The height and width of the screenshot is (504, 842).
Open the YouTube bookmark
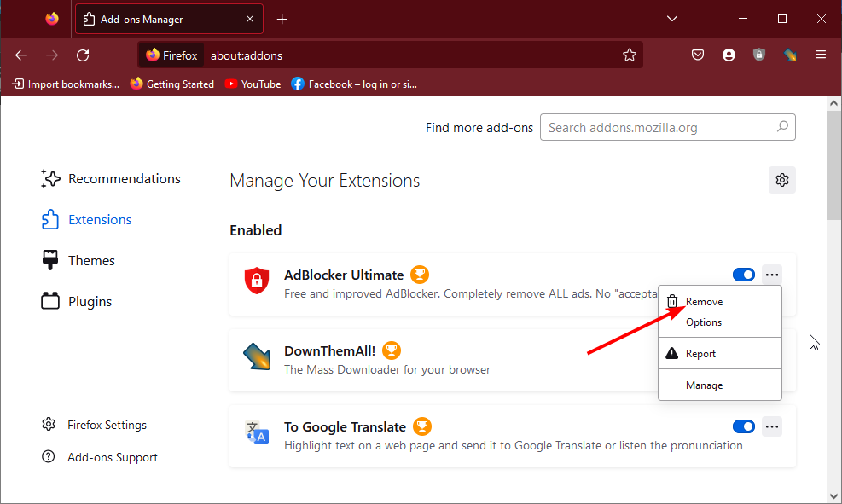(253, 84)
